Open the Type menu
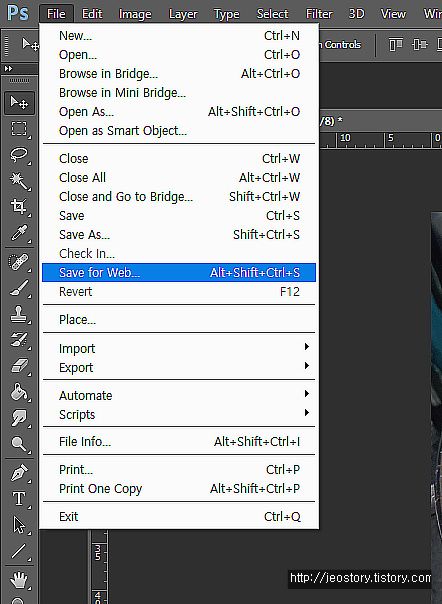Viewport: 442px width, 604px height. [x=227, y=14]
